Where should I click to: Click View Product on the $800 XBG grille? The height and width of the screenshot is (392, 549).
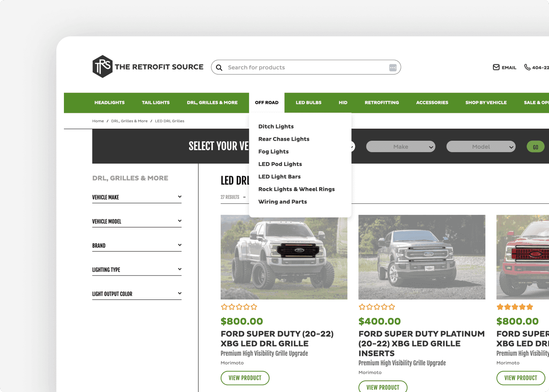coord(245,378)
